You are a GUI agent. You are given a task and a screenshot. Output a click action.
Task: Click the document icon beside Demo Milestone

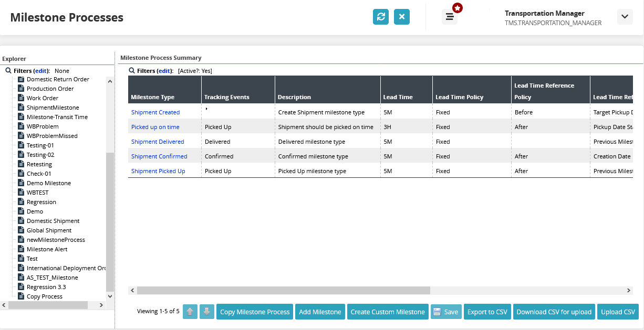tap(22, 183)
